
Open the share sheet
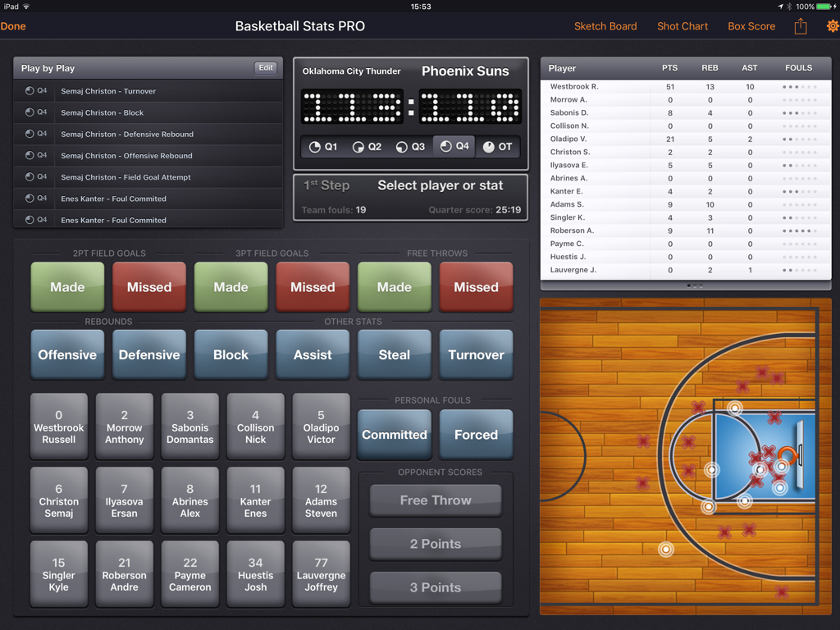800,25
